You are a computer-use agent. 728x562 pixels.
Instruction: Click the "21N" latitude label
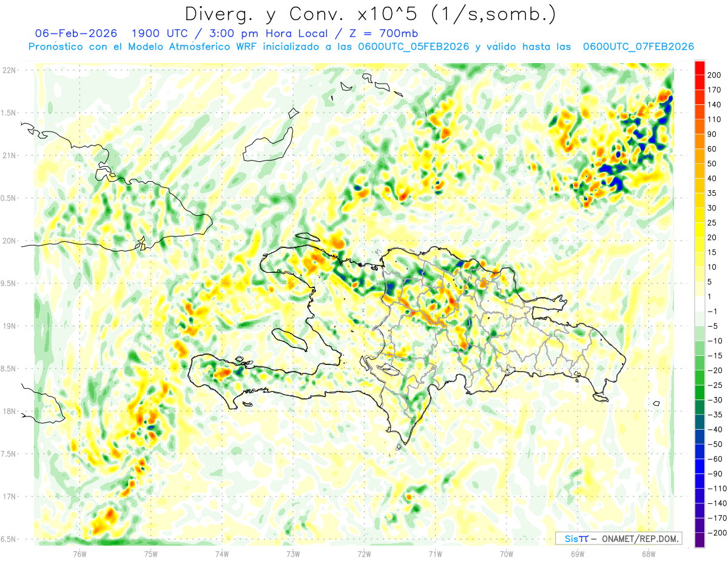click(x=9, y=155)
